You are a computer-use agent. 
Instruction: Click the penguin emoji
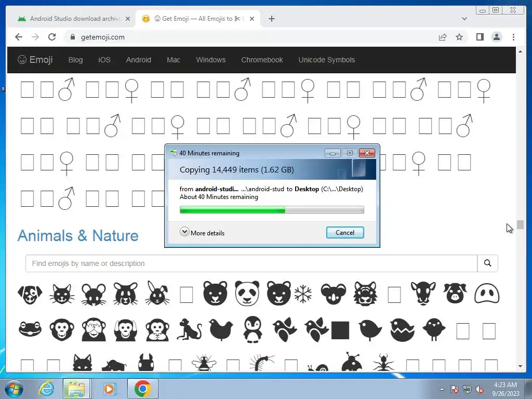pos(253,329)
